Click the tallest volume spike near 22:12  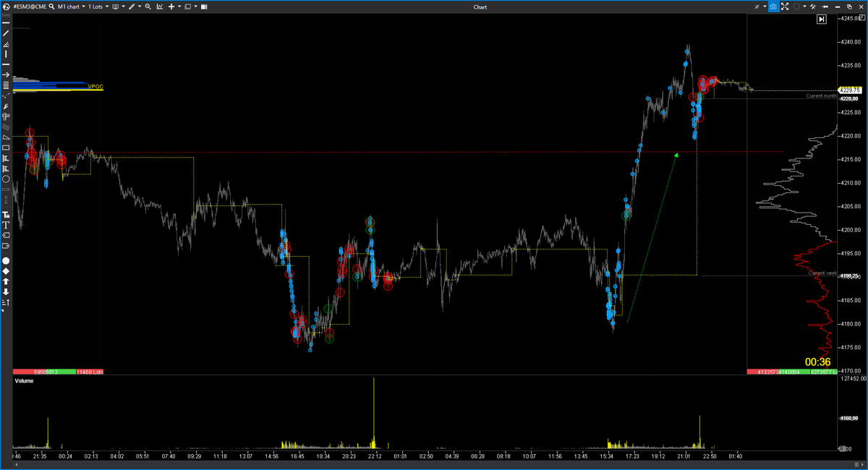pos(374,412)
